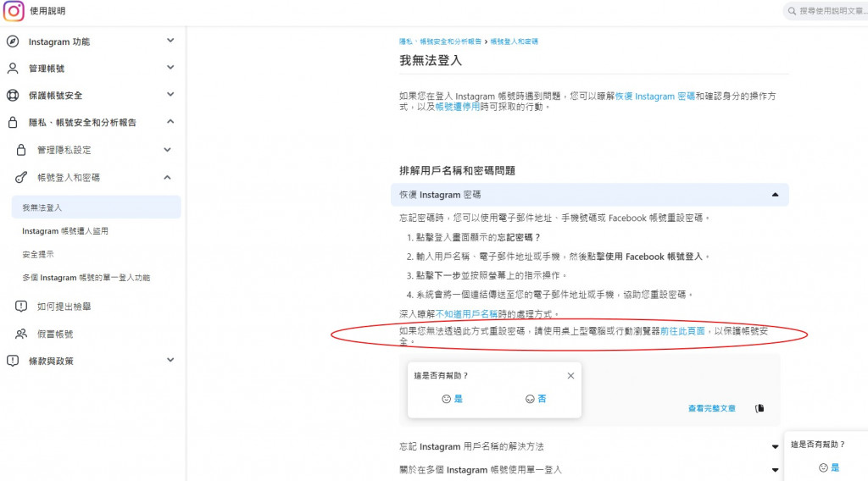This screenshot has width=868, height=481.
Task: Click the lock icon beside 管理隱私設定
Action: click(21, 150)
